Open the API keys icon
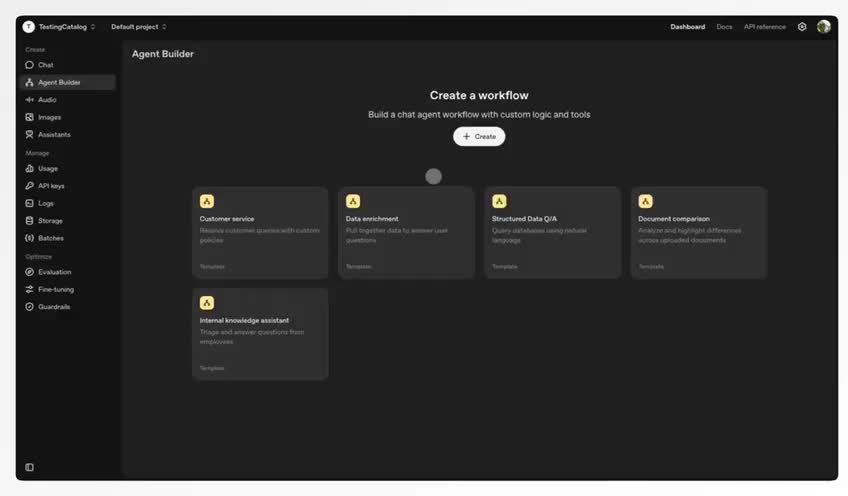The height and width of the screenshot is (496, 848). [x=30, y=186]
